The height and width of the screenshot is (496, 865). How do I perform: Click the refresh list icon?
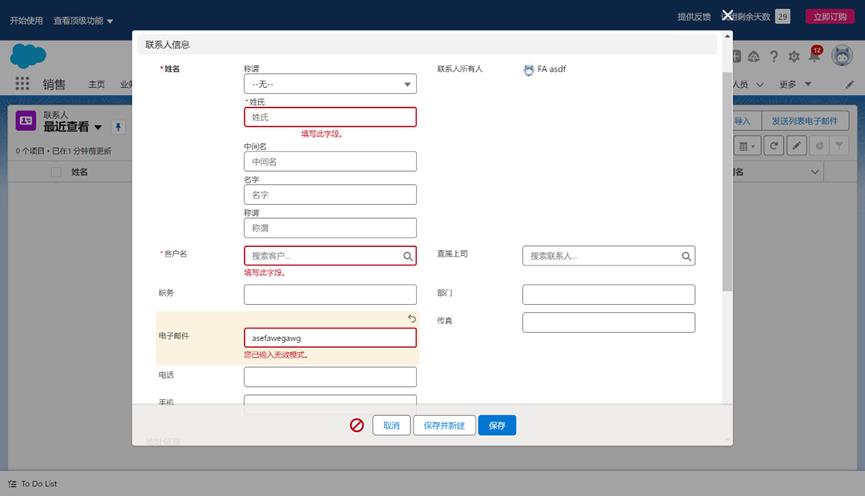774,146
